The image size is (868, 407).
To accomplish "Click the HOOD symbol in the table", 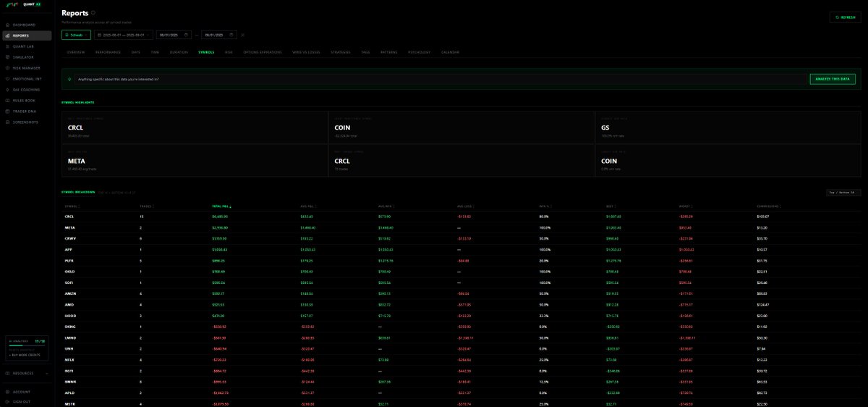I will tap(69, 316).
